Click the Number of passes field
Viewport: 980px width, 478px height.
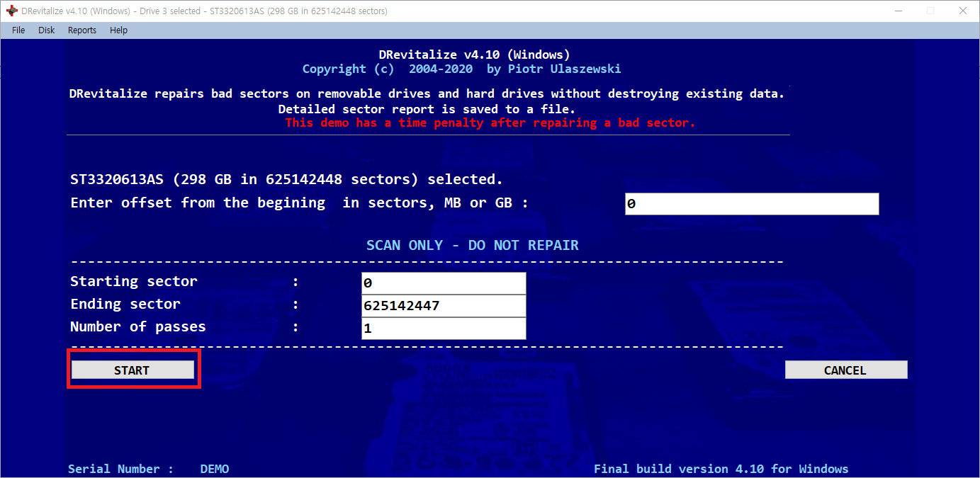[444, 329]
